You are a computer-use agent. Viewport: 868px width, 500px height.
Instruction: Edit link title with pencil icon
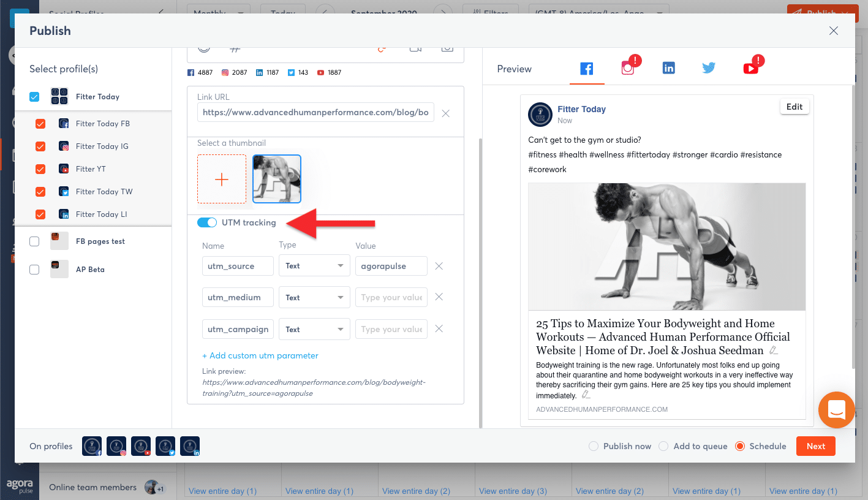pyautogui.click(x=774, y=350)
